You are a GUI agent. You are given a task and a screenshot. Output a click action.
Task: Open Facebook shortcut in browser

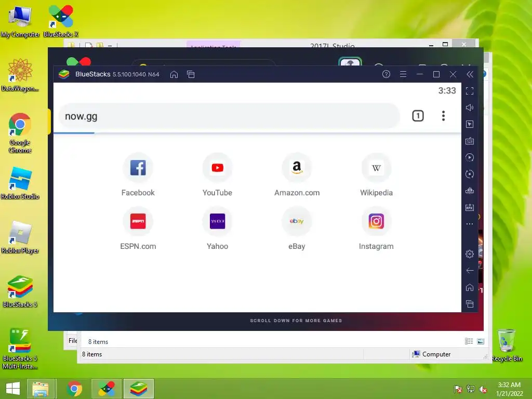pos(138,175)
